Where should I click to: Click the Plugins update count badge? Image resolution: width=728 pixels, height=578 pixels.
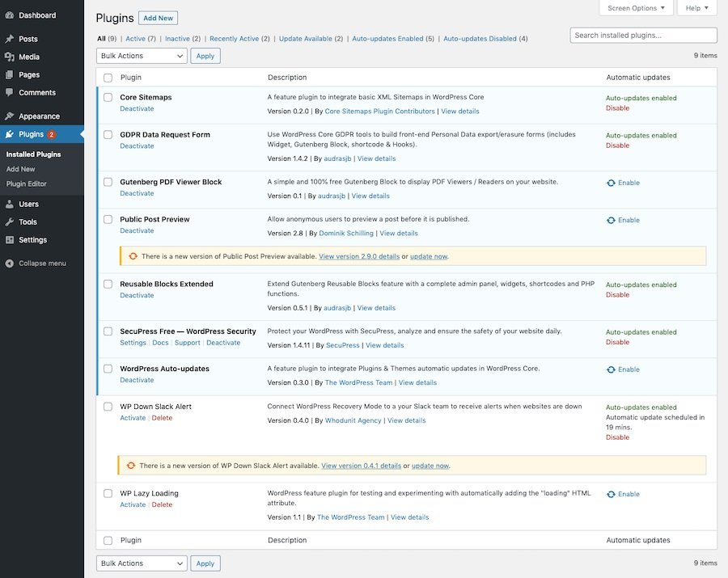click(x=51, y=134)
